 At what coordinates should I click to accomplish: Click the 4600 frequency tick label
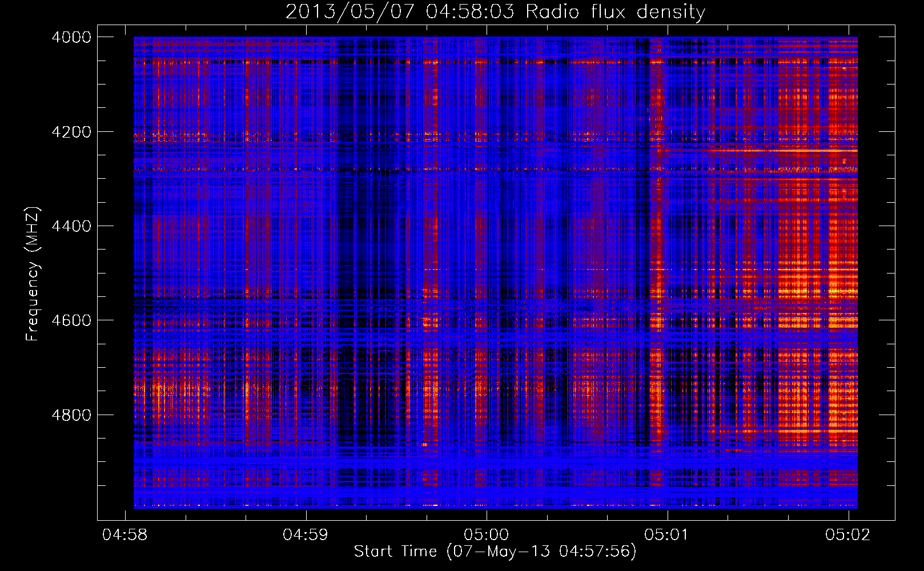coord(71,320)
